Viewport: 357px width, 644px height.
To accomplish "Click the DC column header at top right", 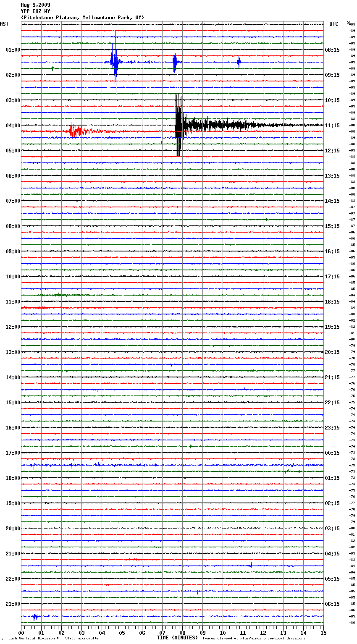I will point(349,23).
